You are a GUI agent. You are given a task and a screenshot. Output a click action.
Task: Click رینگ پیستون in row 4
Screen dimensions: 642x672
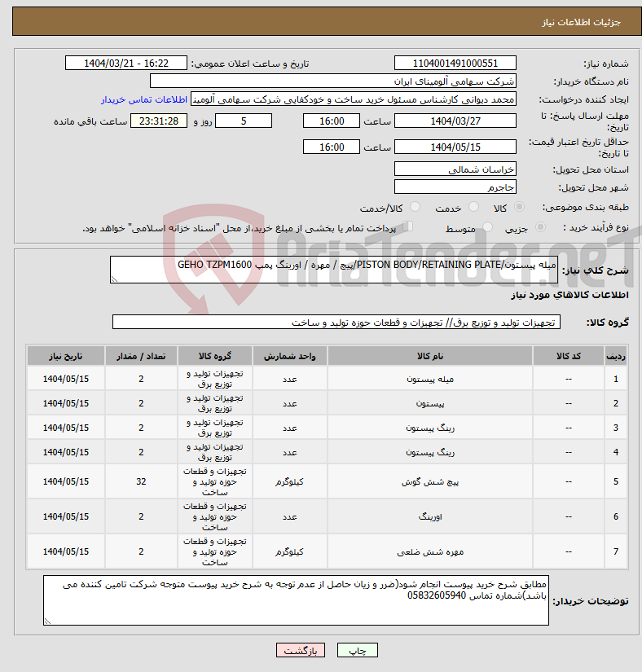pos(430,453)
